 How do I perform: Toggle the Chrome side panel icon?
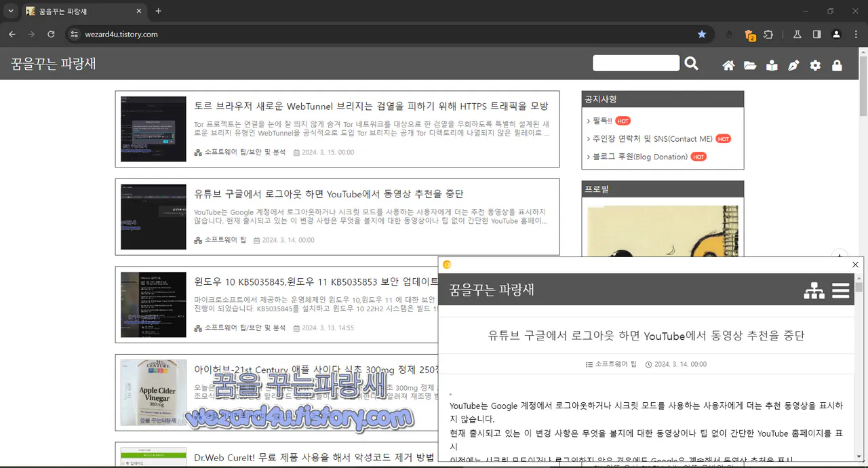pos(817,34)
